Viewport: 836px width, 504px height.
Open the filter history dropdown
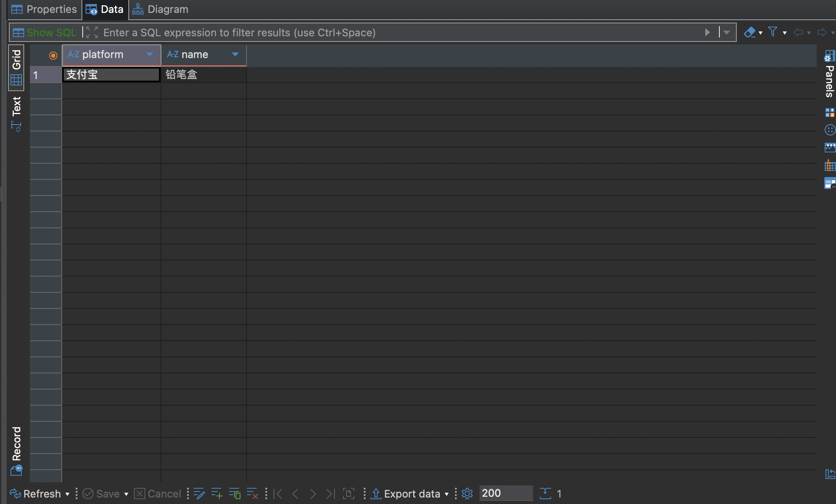727,32
